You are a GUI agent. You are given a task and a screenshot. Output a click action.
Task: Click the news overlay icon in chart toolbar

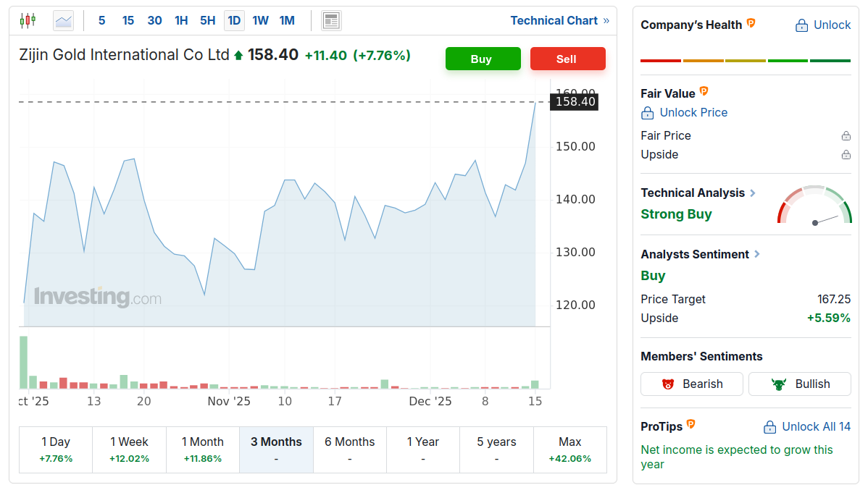(x=331, y=20)
